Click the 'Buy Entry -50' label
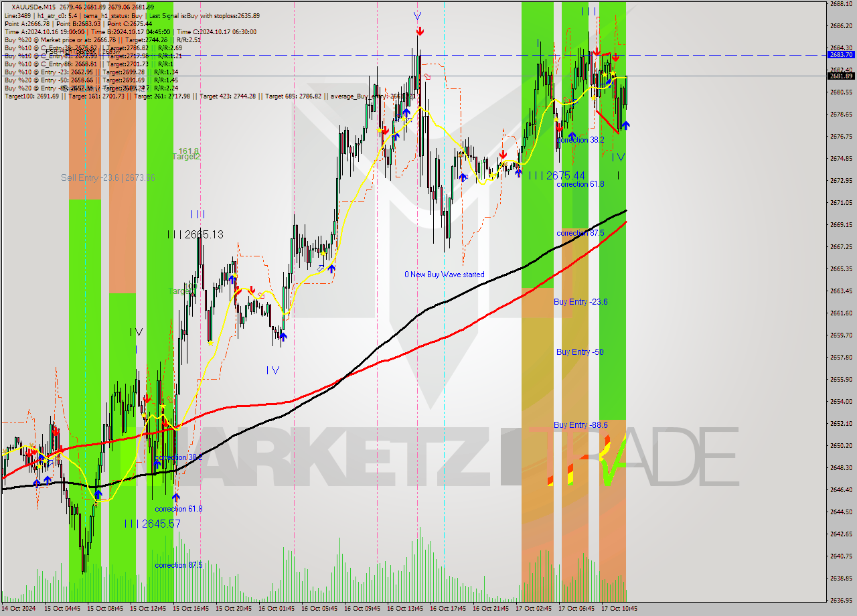This screenshot has height=616, width=857. [580, 352]
